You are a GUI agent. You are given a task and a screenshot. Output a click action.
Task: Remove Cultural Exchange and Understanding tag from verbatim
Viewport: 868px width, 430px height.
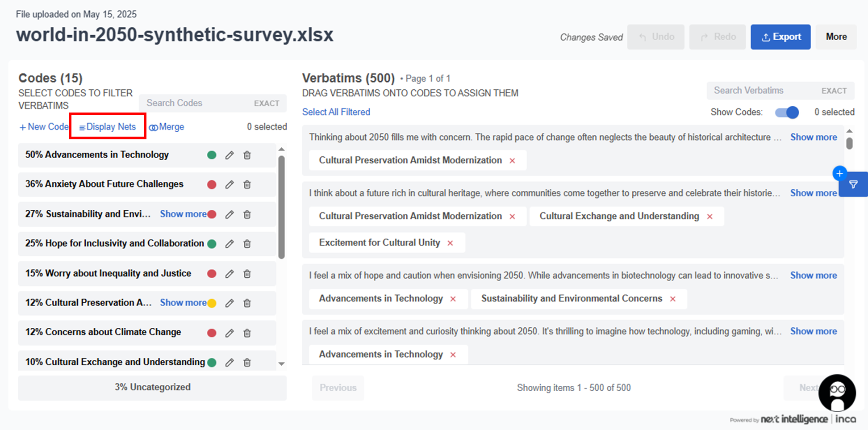tap(709, 217)
